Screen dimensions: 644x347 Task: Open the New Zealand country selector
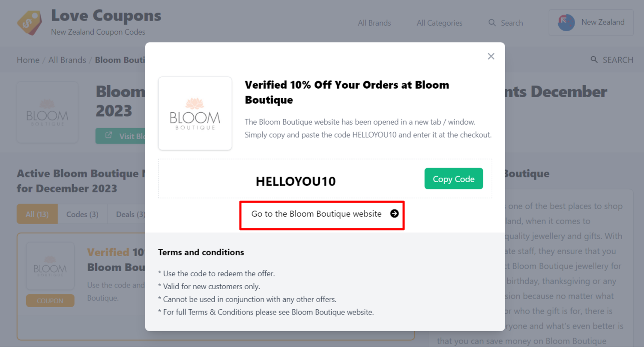click(x=591, y=22)
